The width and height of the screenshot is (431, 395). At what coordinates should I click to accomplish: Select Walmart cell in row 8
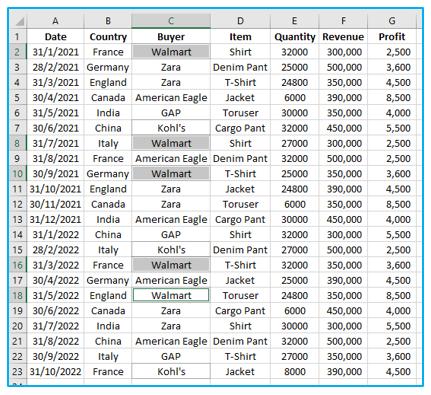click(x=171, y=143)
